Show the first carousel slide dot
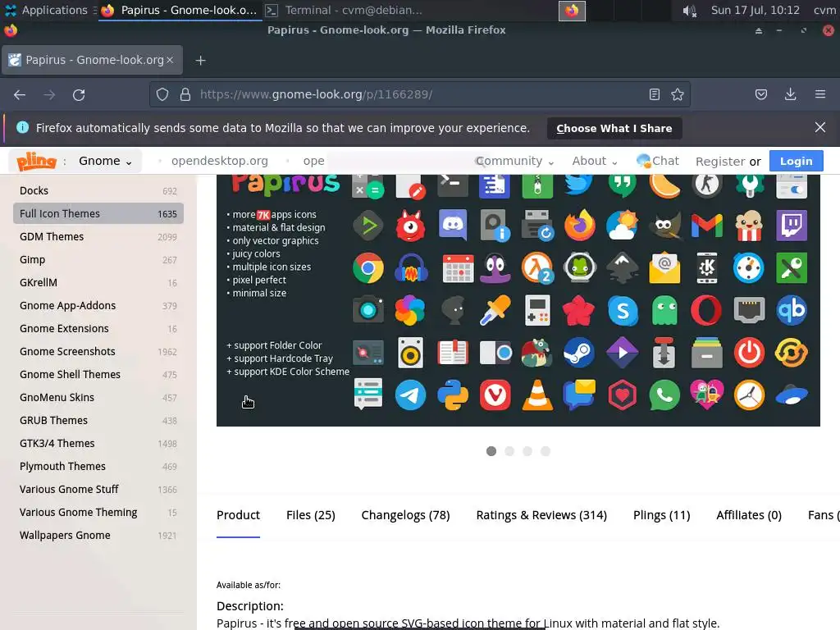This screenshot has height=630, width=840. [x=491, y=451]
